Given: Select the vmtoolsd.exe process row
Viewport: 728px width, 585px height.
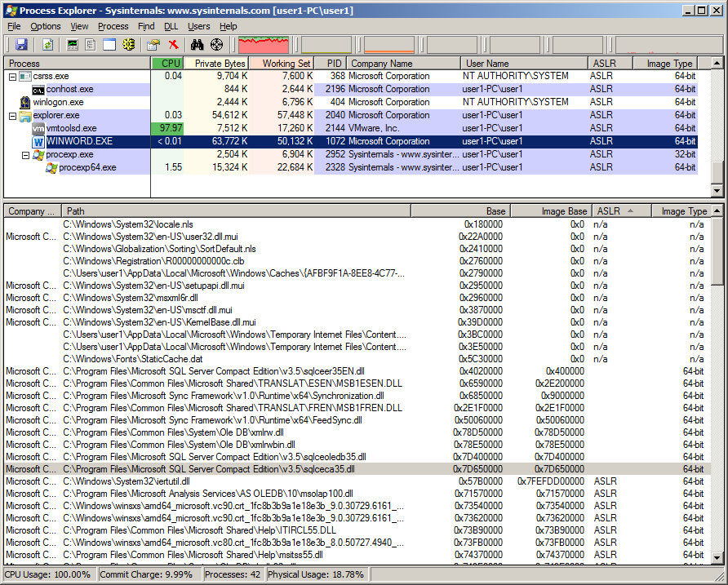Looking at the screenshot, I should tap(71, 128).
